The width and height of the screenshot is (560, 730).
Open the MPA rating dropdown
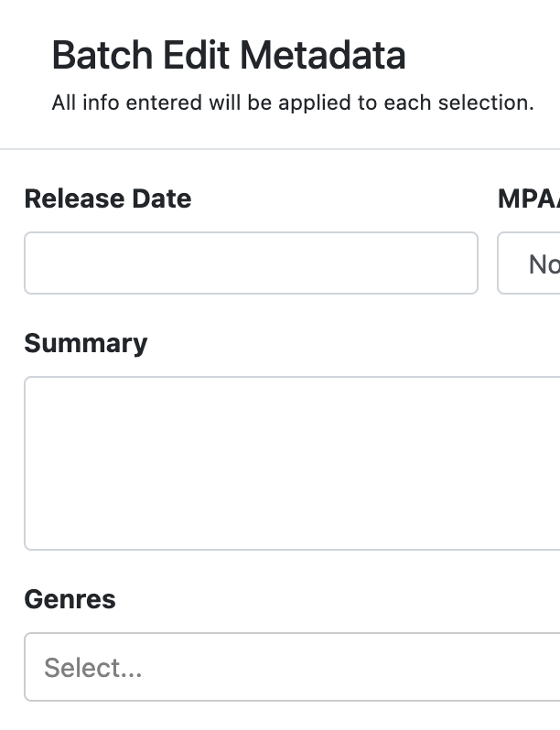pyautogui.click(x=533, y=263)
